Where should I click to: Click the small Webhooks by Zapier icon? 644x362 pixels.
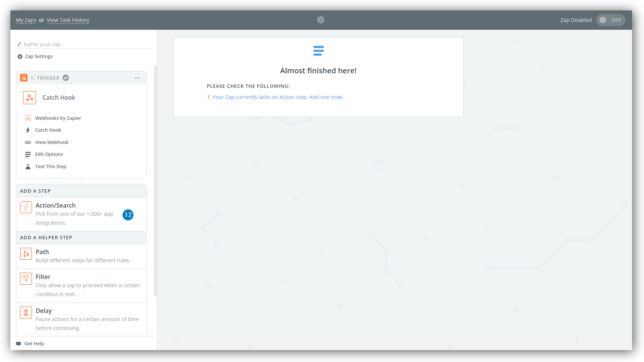pyautogui.click(x=28, y=118)
